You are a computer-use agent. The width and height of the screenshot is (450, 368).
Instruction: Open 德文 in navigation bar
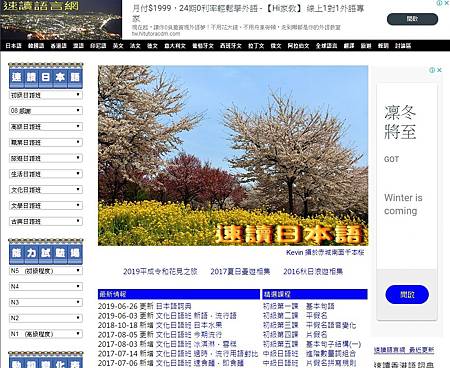(x=152, y=46)
